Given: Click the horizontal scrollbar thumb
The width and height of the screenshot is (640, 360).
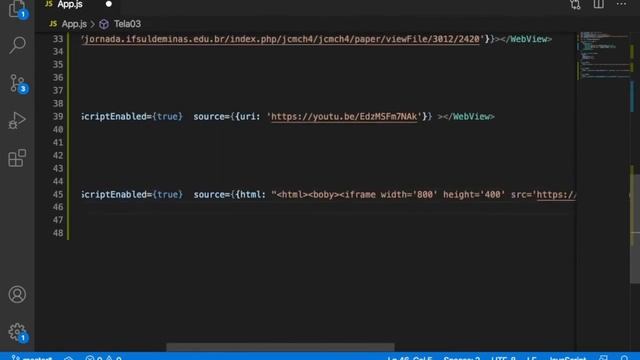Looking at the screenshot, I should pyautogui.click(x=280, y=347).
